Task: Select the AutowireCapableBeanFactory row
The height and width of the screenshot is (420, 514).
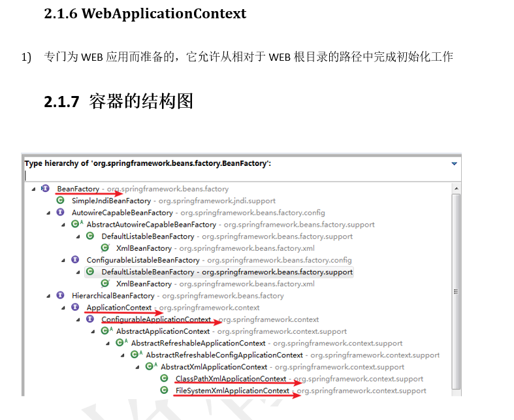Action: 199,212
